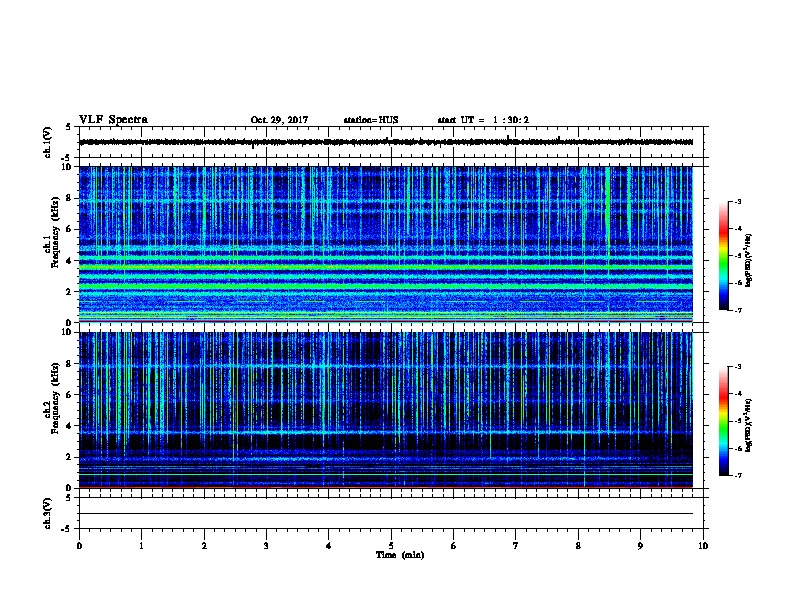Click the "-3" tick on ch.1 colorbar
Viewport: 792px width, 612px height.
click(737, 201)
